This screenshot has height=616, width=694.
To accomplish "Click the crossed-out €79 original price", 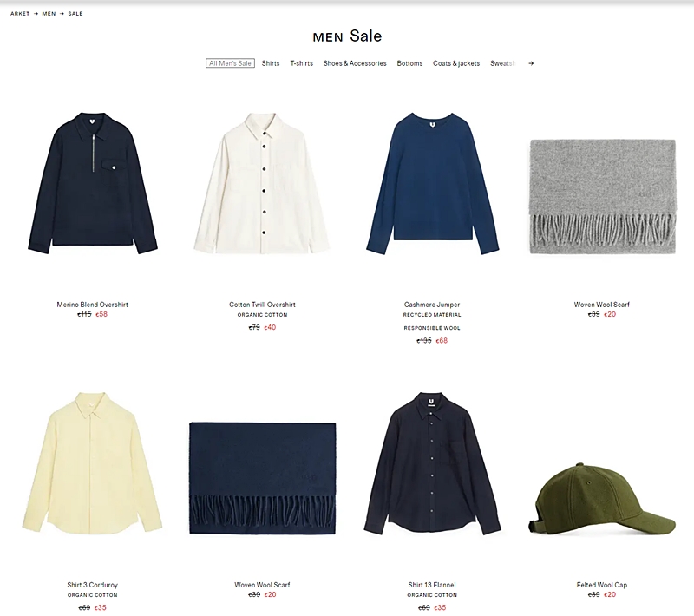I will pos(254,327).
